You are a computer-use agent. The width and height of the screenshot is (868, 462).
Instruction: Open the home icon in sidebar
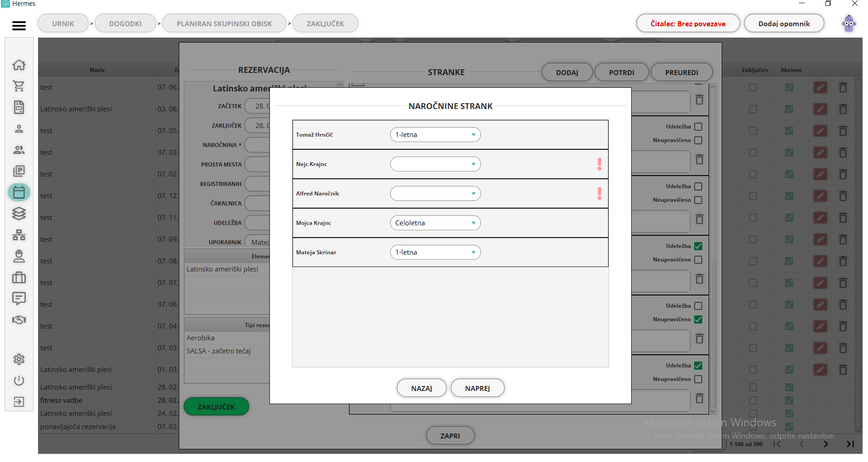coord(19,65)
